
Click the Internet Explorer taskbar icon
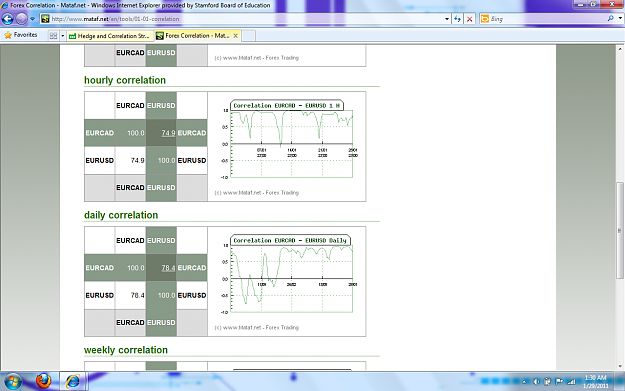73,381
